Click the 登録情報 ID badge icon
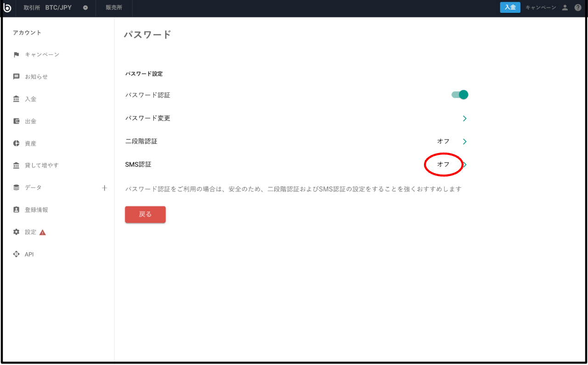This screenshot has width=588, height=365. tap(17, 210)
